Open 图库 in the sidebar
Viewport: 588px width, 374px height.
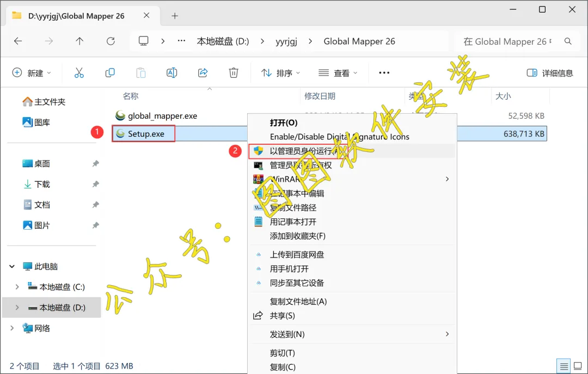point(36,122)
